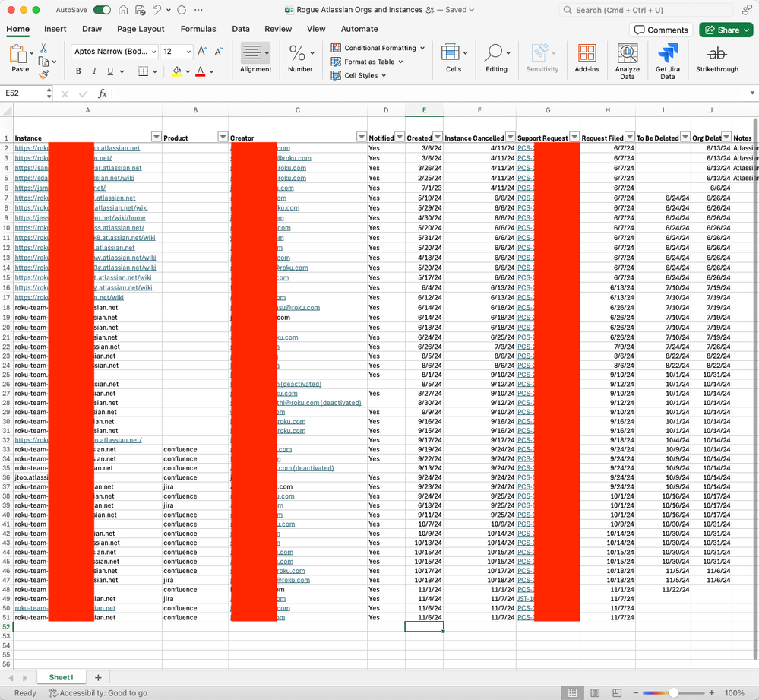Switch to Page Layout view icon
This screenshot has width=759, height=700.
(x=595, y=692)
